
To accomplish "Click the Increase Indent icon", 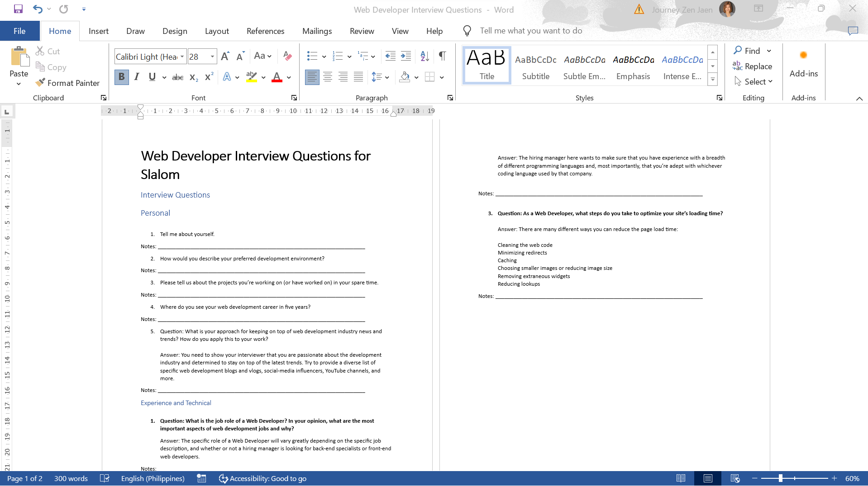I will point(406,56).
